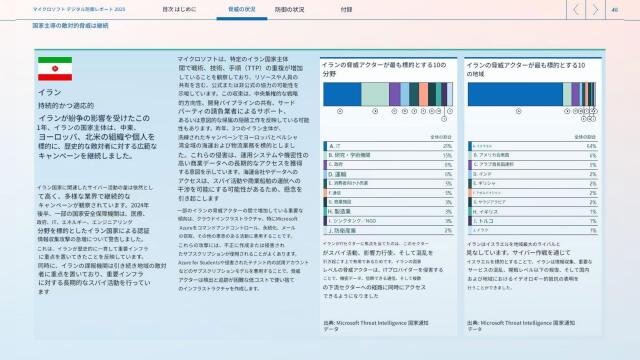The image size is (640, 360).
Task: Click the 64% value in the regions table
Action: tap(591, 146)
